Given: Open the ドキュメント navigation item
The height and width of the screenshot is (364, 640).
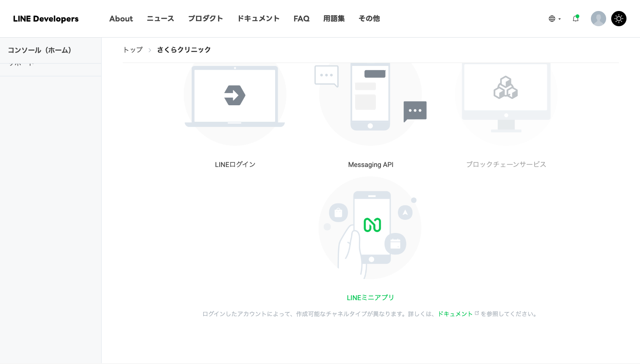Looking at the screenshot, I should click(258, 19).
